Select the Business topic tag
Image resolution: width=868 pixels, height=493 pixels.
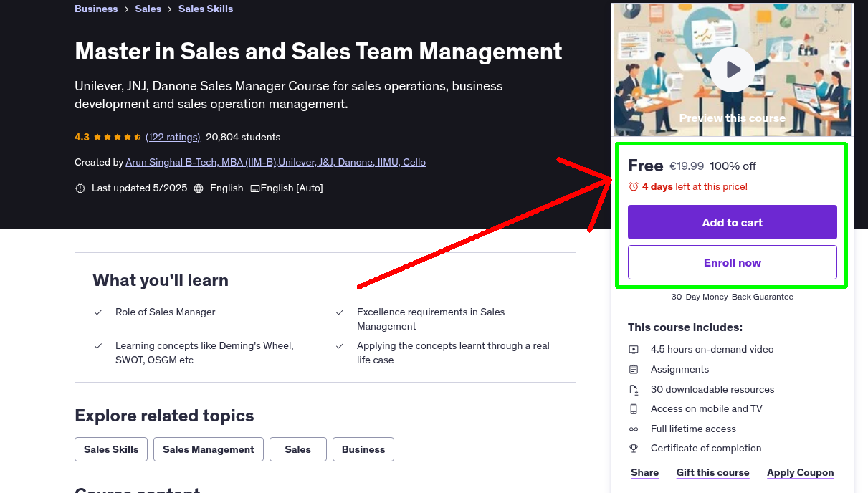(363, 449)
